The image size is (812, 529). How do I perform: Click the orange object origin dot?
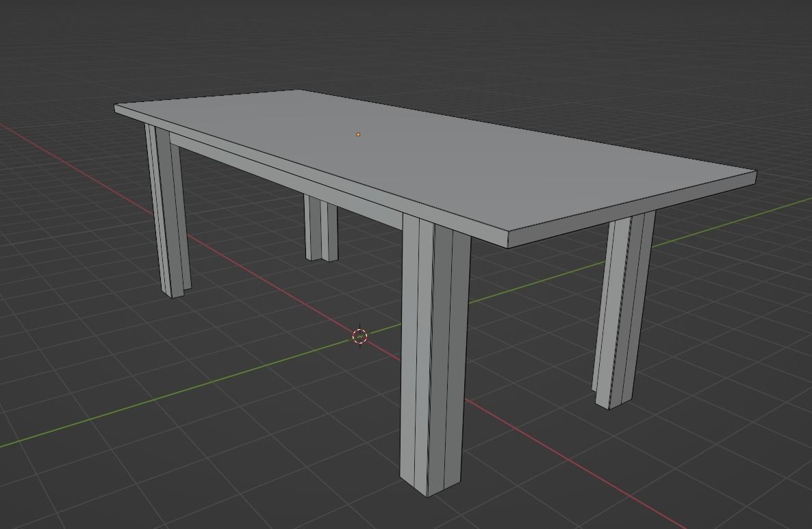(358, 135)
